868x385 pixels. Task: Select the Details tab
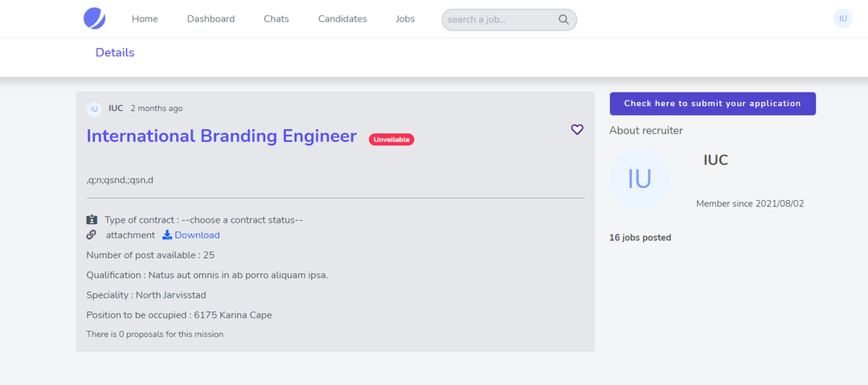[115, 53]
